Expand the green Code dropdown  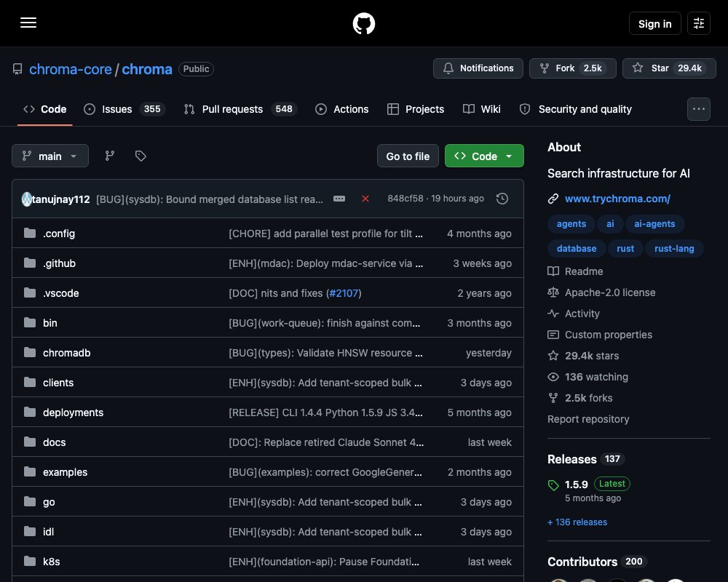[484, 156]
